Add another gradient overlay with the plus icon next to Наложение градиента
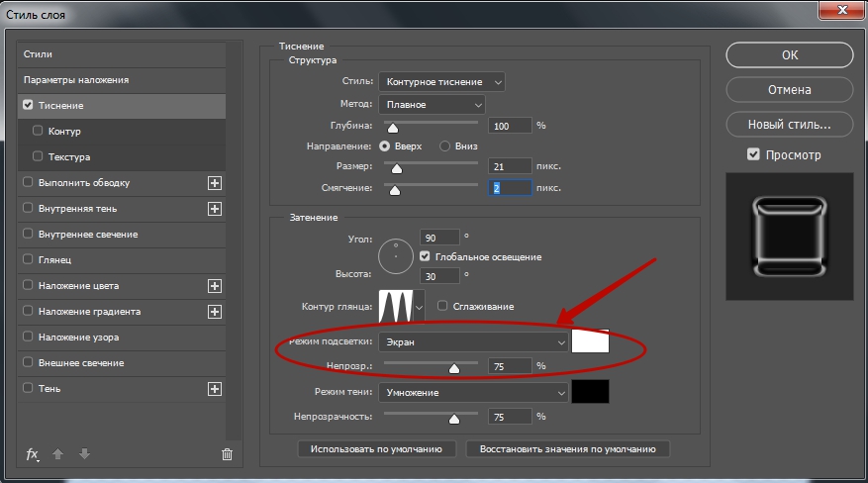 215,312
